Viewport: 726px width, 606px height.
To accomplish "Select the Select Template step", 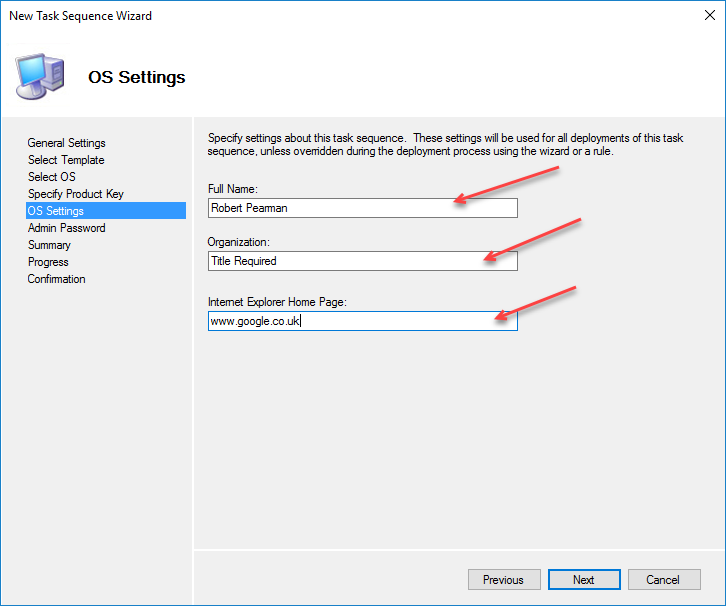I will (66, 160).
